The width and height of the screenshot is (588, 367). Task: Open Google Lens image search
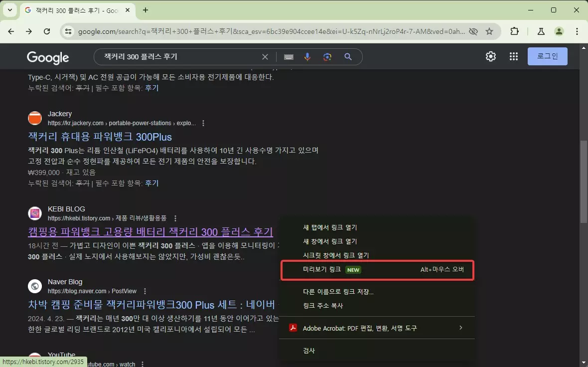click(x=327, y=57)
